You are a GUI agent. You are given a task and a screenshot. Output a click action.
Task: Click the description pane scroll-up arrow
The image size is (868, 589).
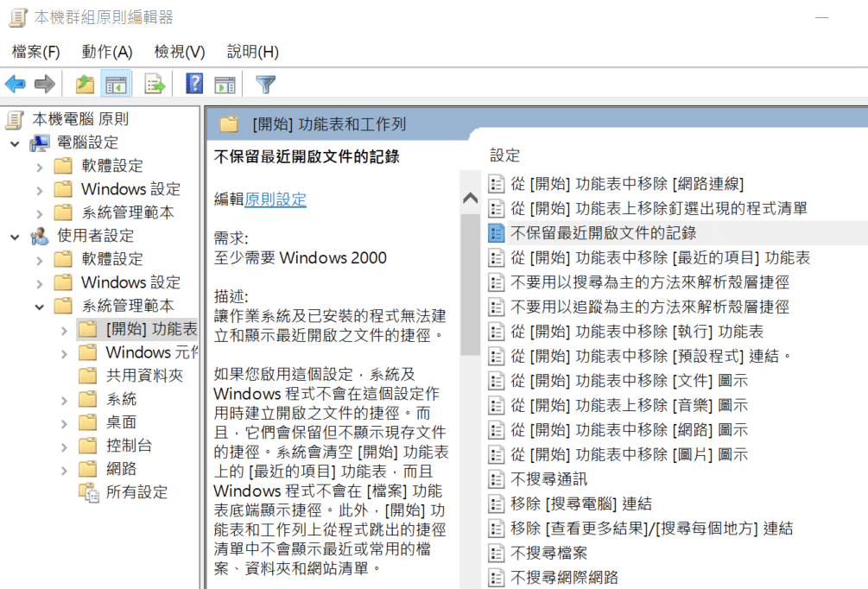click(470, 198)
